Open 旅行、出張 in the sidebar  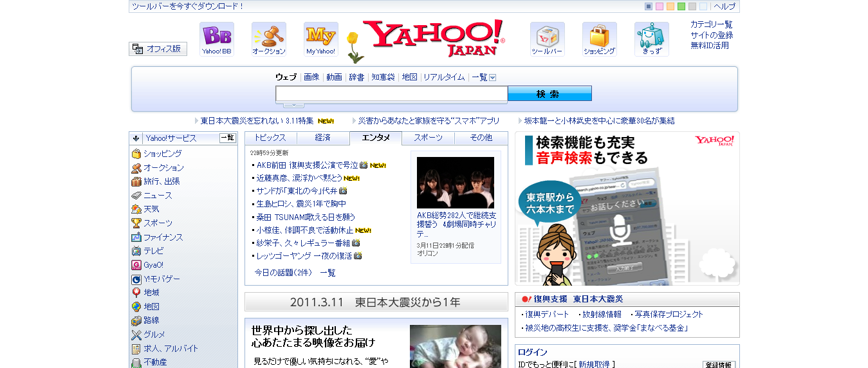point(162,181)
